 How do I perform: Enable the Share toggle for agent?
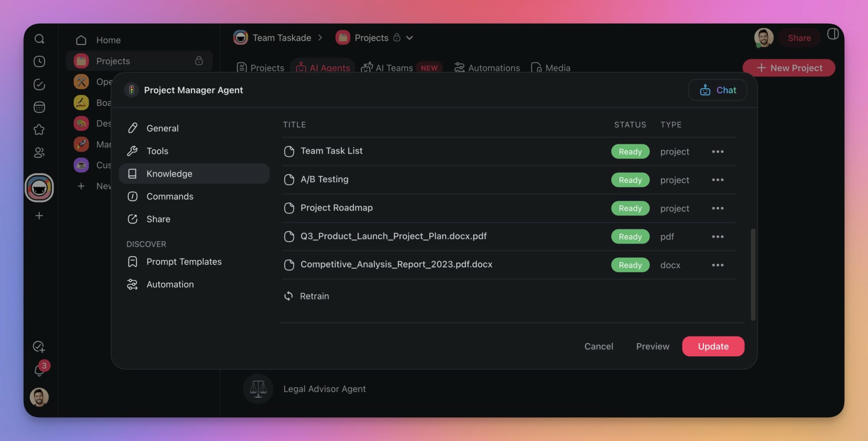click(158, 219)
